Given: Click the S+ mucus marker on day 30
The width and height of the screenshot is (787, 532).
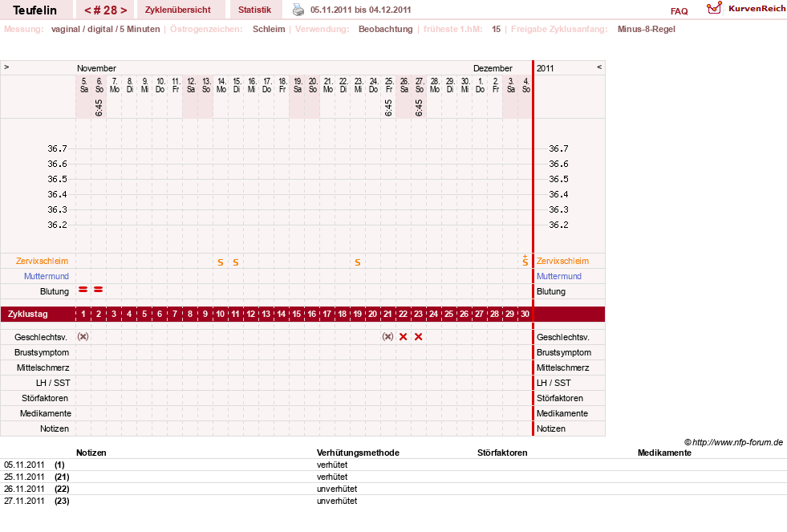Looking at the screenshot, I should point(525,261).
